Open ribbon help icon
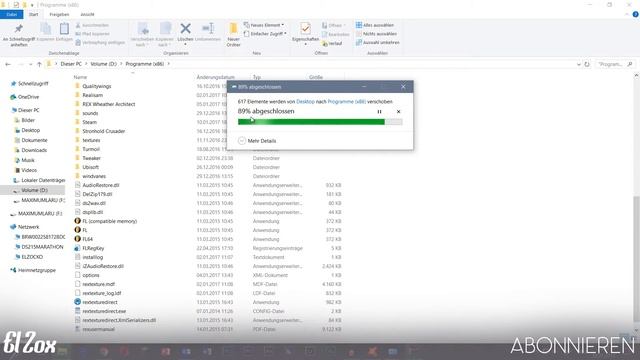 636,14
